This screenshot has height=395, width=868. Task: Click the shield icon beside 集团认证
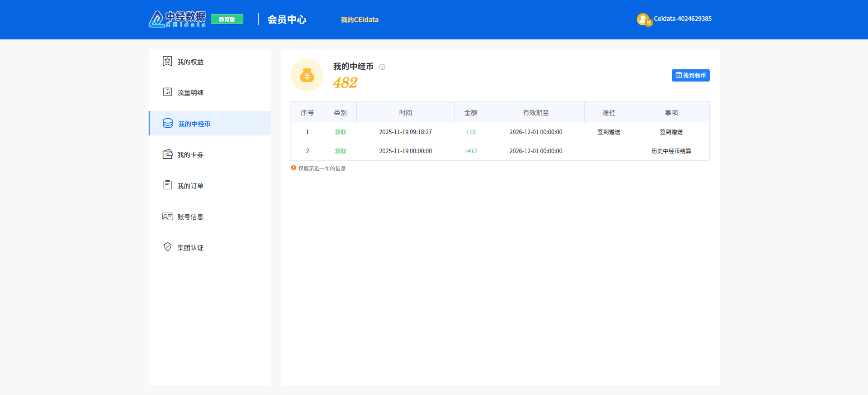167,247
